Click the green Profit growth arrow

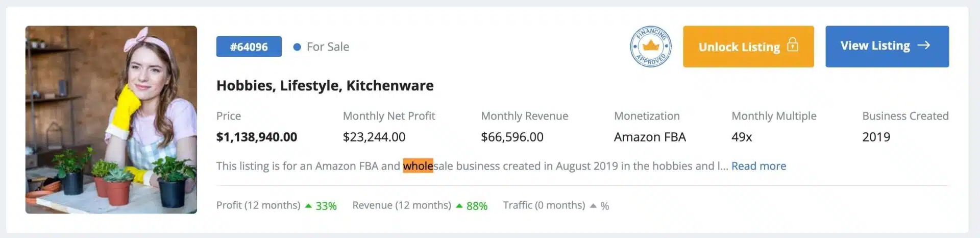[x=308, y=206]
